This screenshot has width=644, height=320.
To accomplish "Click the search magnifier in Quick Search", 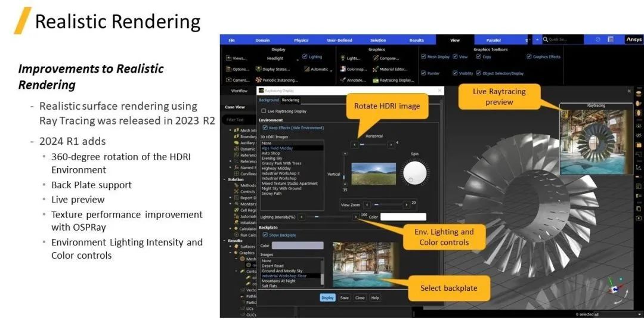I will (546, 40).
